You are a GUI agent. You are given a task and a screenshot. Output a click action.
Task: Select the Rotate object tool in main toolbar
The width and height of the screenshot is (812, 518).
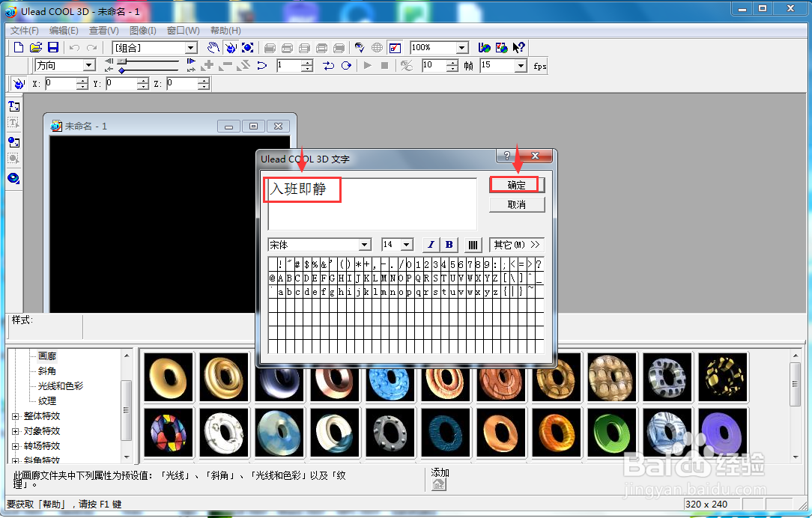click(231, 48)
